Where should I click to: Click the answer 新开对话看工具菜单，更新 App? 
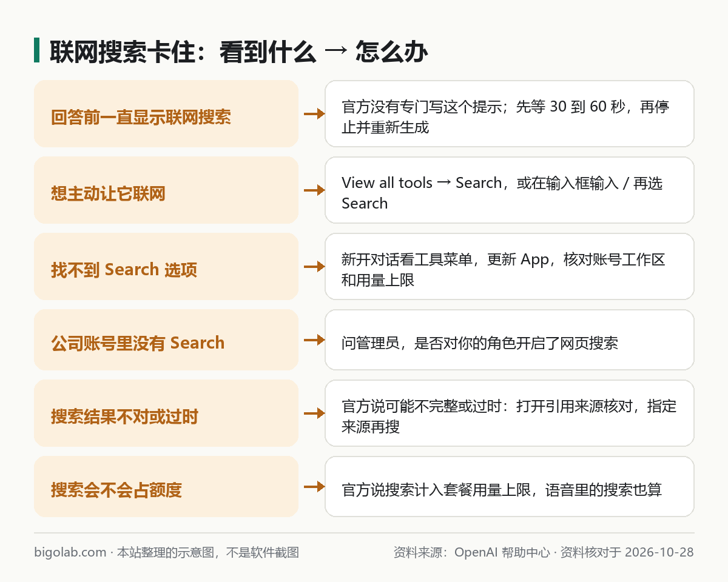click(510, 266)
